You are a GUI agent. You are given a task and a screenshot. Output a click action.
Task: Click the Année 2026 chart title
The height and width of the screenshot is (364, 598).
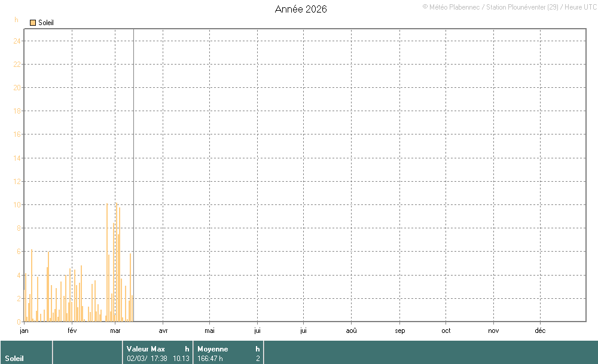click(x=301, y=9)
